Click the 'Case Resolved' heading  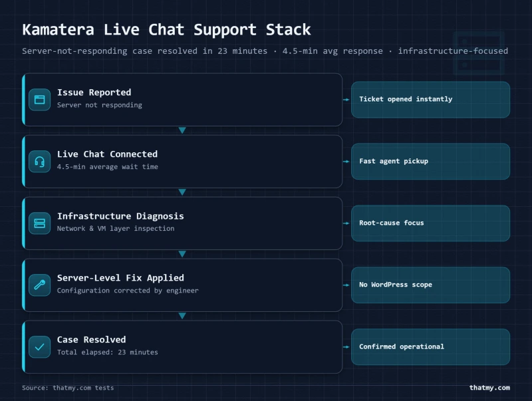(91, 340)
